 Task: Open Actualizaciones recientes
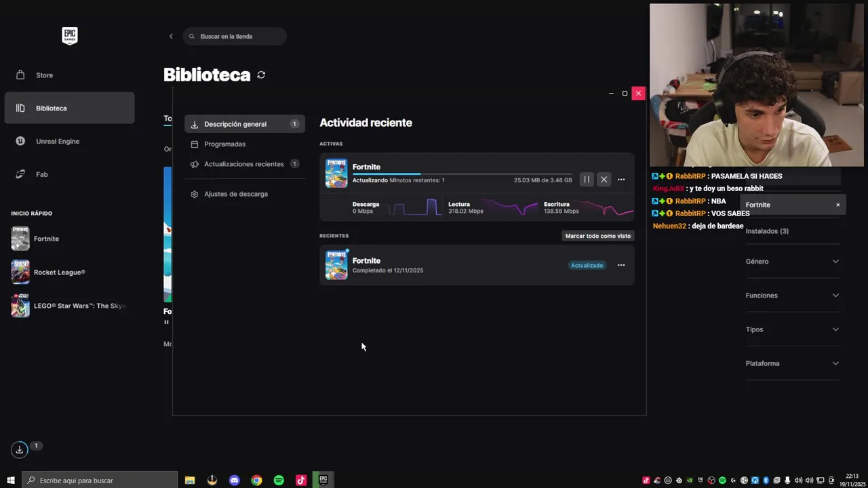(x=245, y=164)
